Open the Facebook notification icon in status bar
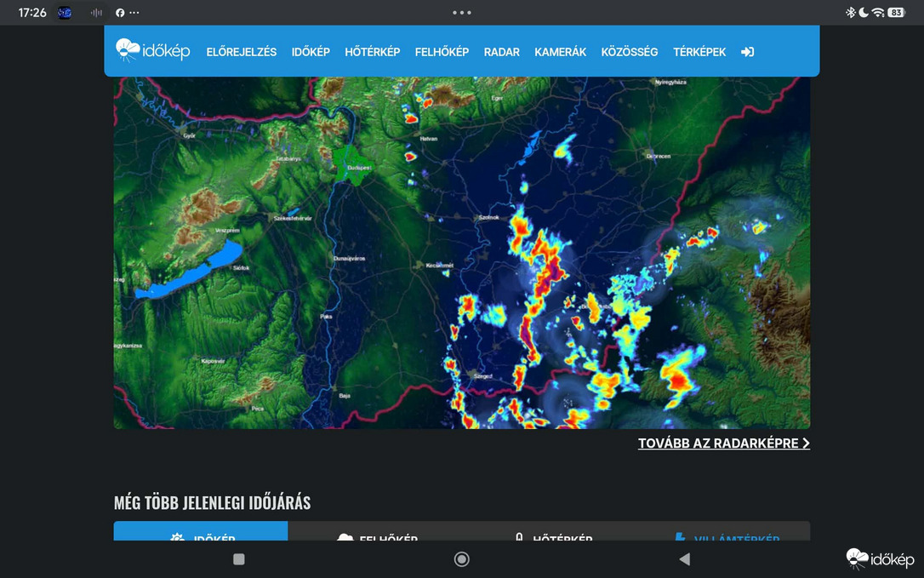 (120, 13)
